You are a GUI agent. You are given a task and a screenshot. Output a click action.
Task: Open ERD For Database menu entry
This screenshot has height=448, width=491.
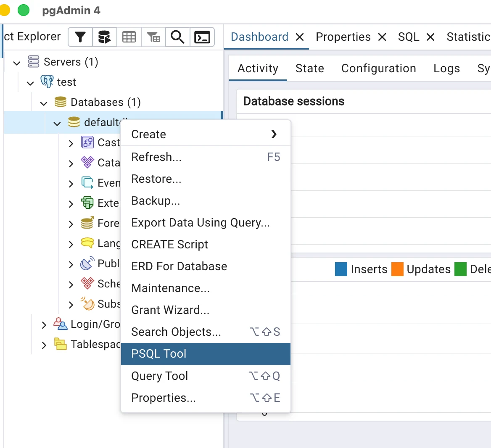(206, 266)
